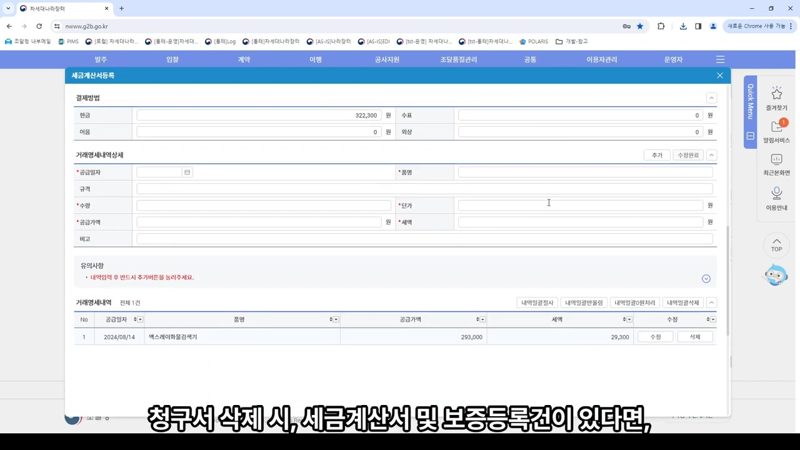800x450 pixels.
Task: Click the 내역일괄0원처리 button
Action: [635, 303]
